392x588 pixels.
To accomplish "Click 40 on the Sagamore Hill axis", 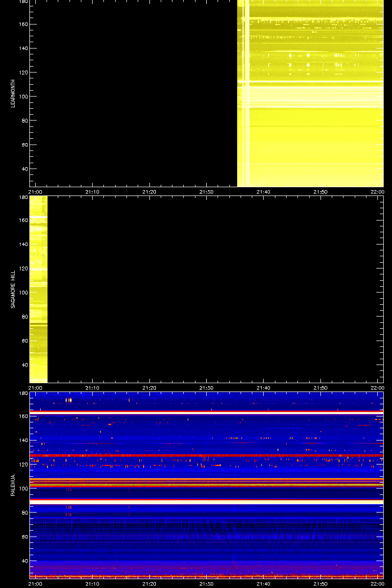I will coord(24,365).
